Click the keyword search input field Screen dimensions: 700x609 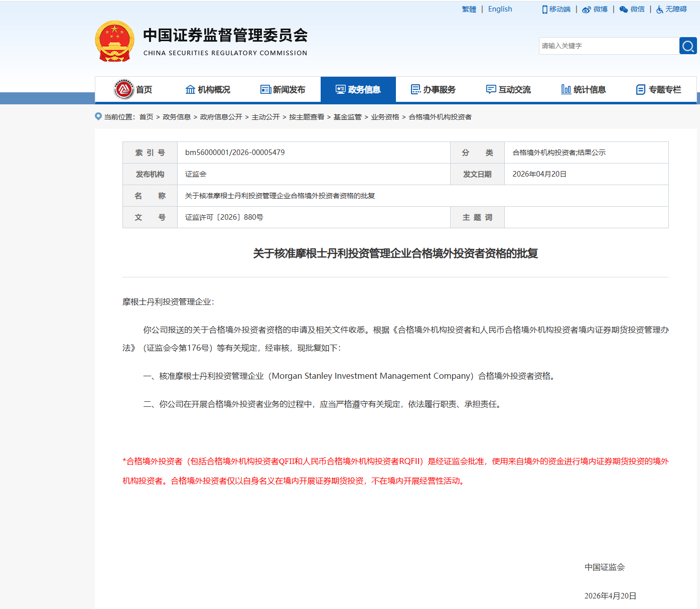click(x=609, y=46)
